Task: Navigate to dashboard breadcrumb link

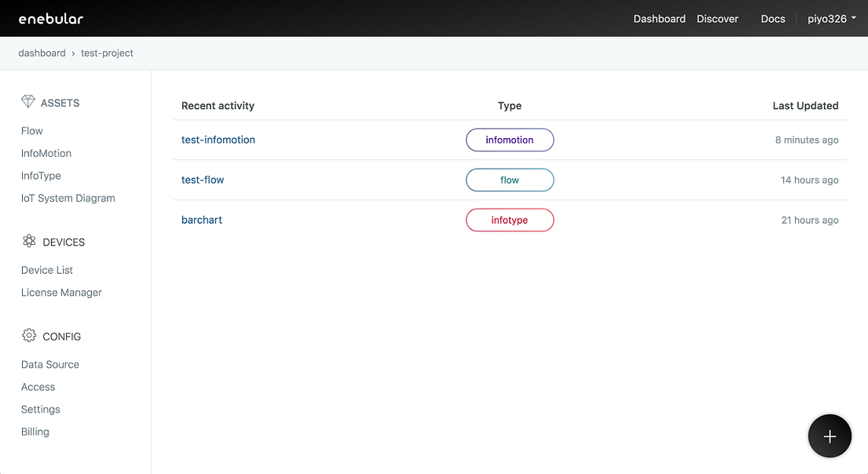Action: point(42,53)
